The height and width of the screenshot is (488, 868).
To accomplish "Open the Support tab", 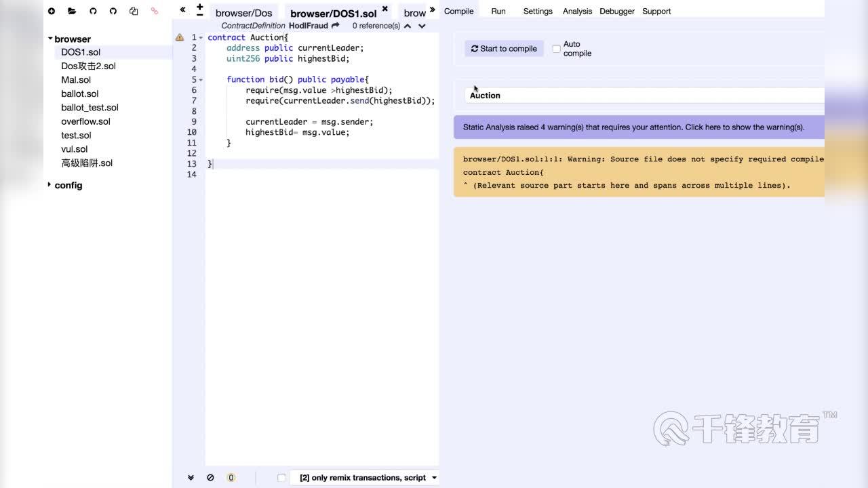I will pyautogui.click(x=656, y=11).
